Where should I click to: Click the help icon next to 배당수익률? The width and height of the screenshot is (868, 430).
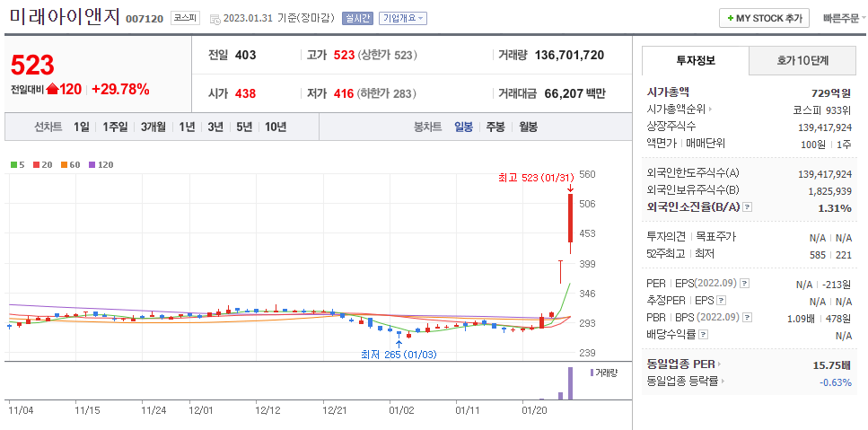(704, 335)
